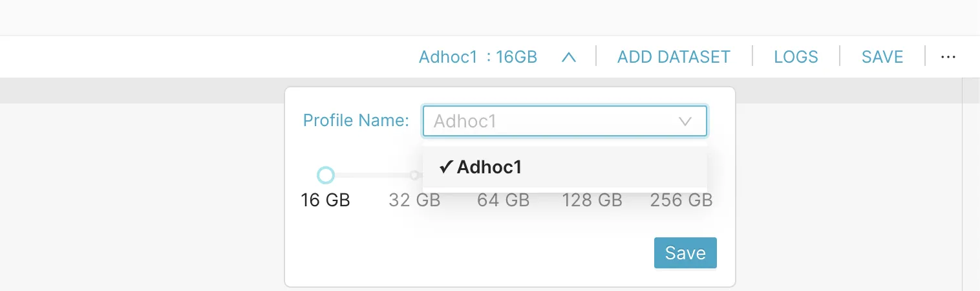Click the Profile Name label text
This screenshot has height=291, width=980.
(356, 121)
